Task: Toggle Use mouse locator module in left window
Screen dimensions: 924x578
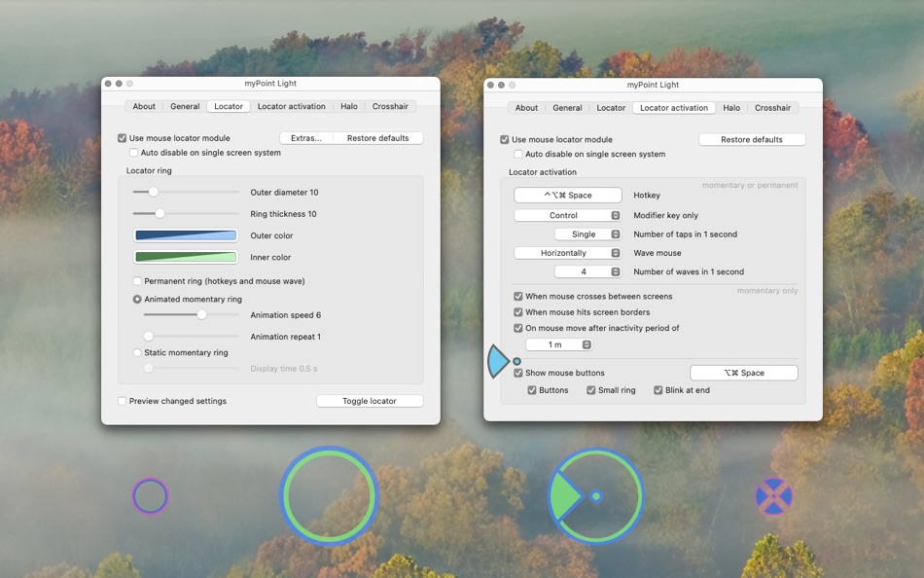Action: (122, 138)
